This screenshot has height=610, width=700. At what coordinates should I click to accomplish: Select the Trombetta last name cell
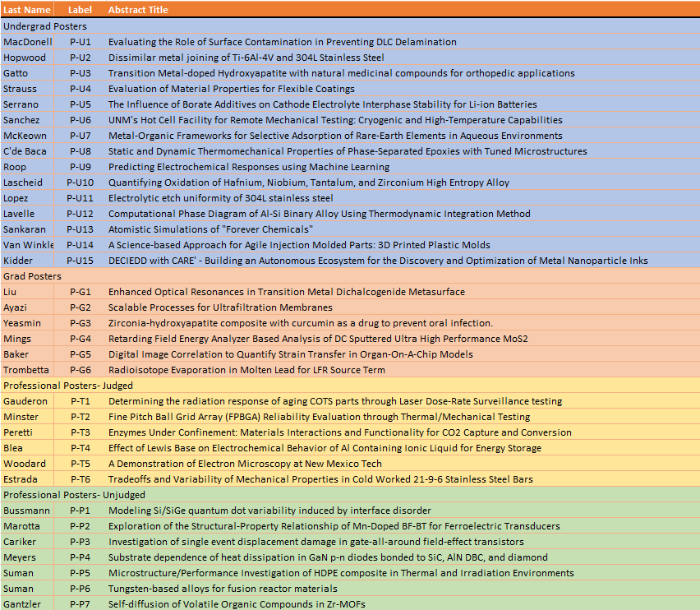click(x=27, y=370)
